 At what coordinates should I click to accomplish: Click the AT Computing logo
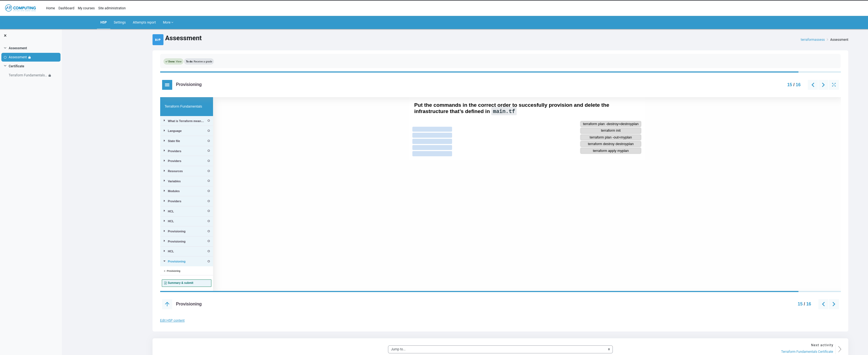click(x=21, y=8)
